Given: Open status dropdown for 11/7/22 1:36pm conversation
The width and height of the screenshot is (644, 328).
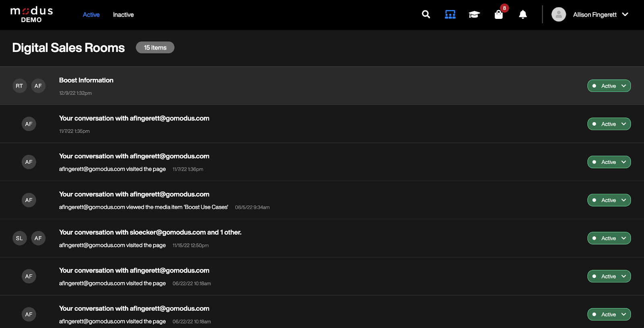Looking at the screenshot, I should 609,162.
